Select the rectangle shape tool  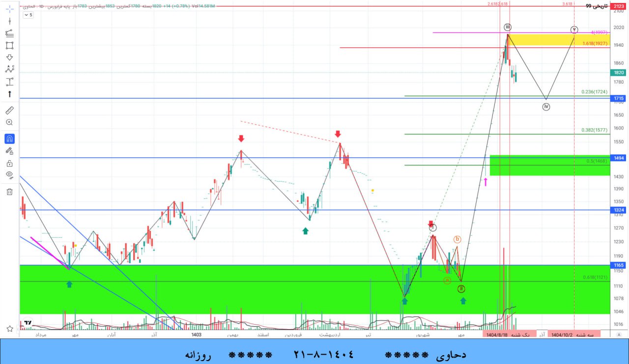click(9, 44)
